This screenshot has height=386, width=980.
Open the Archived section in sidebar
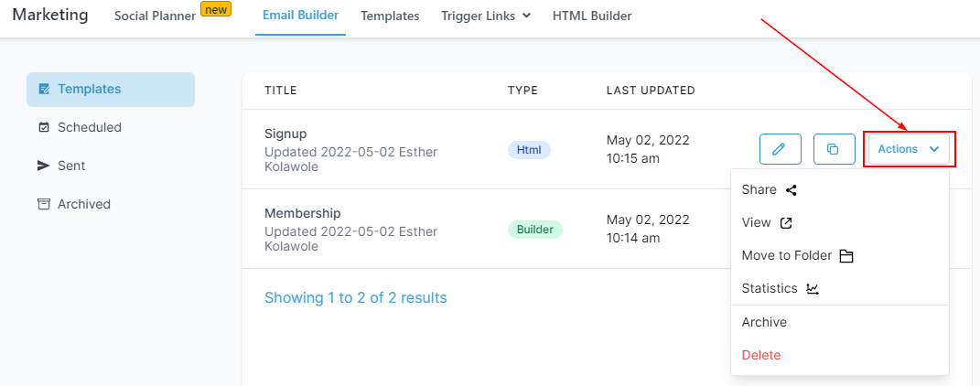click(x=84, y=204)
